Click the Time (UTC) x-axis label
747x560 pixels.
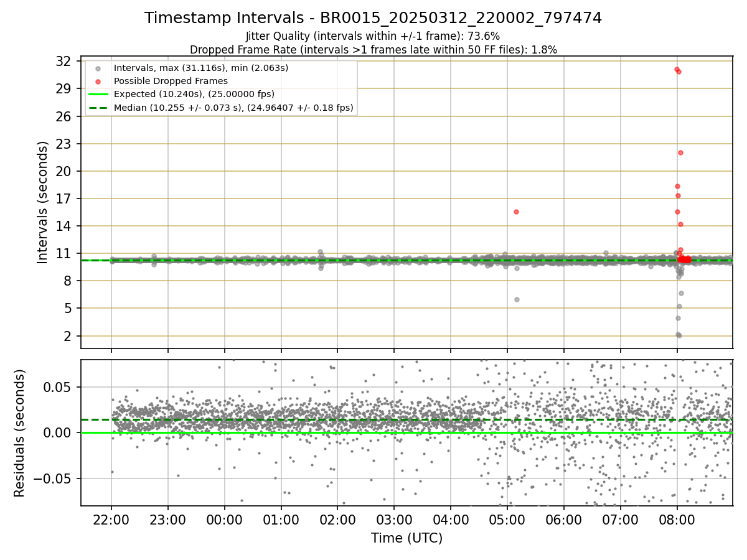[x=406, y=538]
